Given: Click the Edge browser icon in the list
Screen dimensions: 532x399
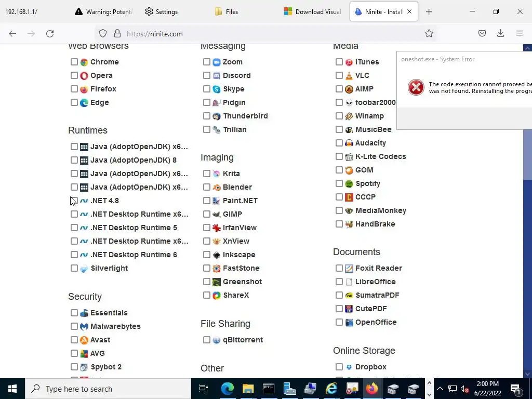Looking at the screenshot, I should tap(84, 103).
